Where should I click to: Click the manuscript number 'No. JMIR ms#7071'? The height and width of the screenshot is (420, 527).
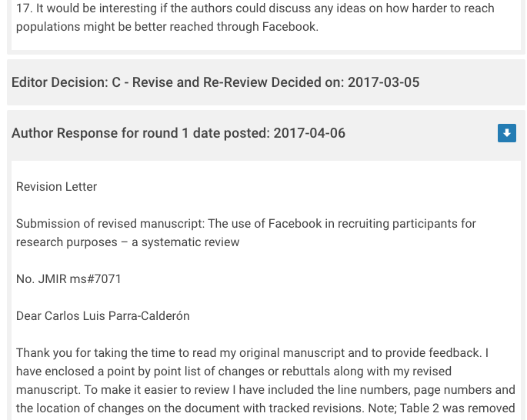[68, 278]
